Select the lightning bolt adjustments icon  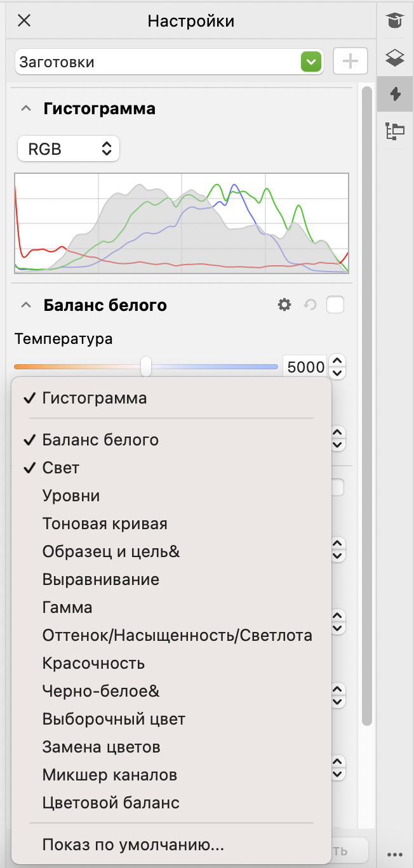pyautogui.click(x=395, y=95)
